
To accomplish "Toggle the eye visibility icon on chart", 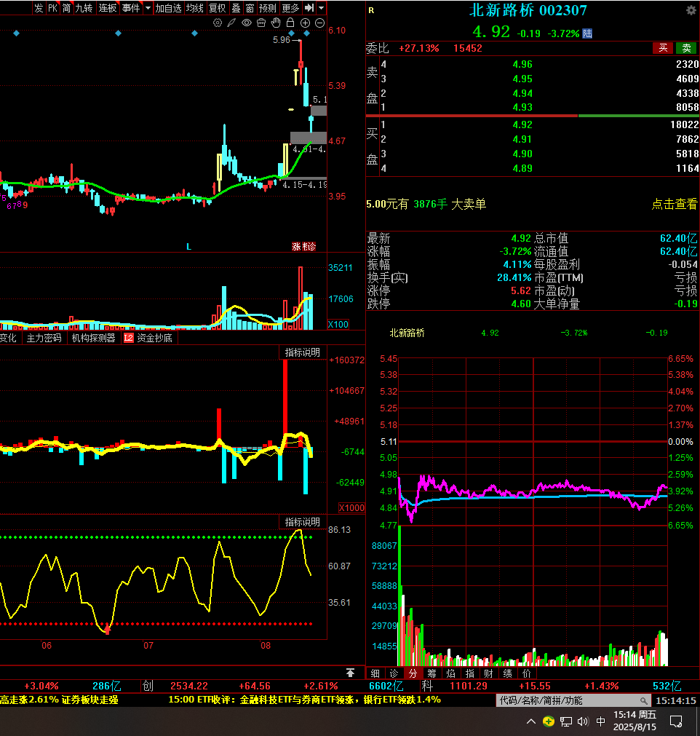I will (x=247, y=23).
